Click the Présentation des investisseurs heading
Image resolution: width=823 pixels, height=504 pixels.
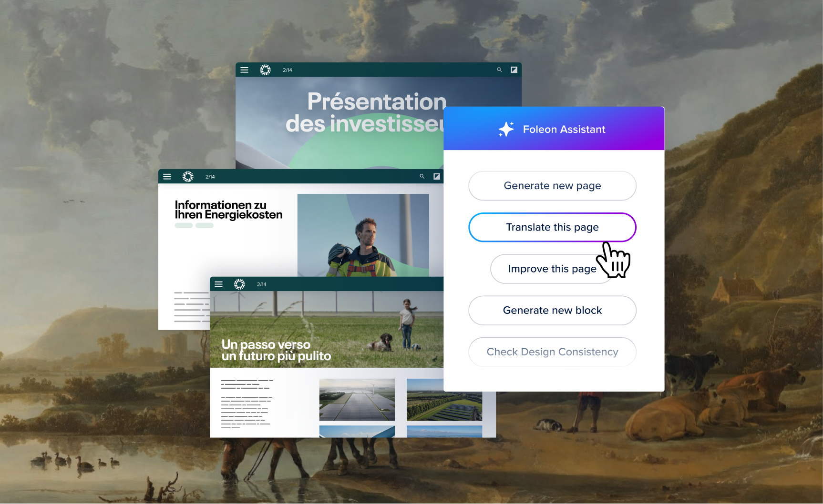366,112
